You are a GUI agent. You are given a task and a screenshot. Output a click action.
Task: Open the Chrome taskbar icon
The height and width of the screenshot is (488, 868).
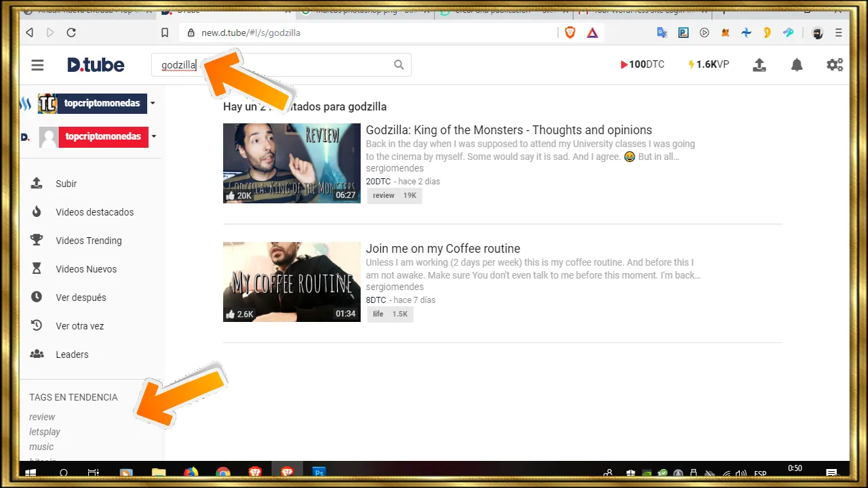coord(222,472)
